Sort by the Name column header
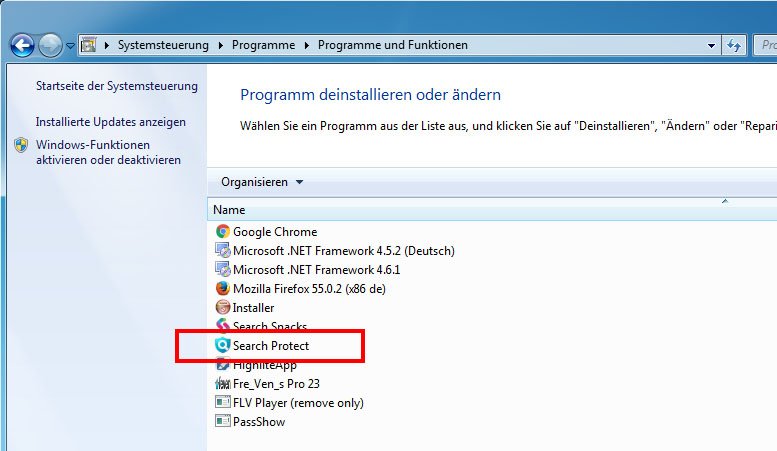 (x=492, y=210)
